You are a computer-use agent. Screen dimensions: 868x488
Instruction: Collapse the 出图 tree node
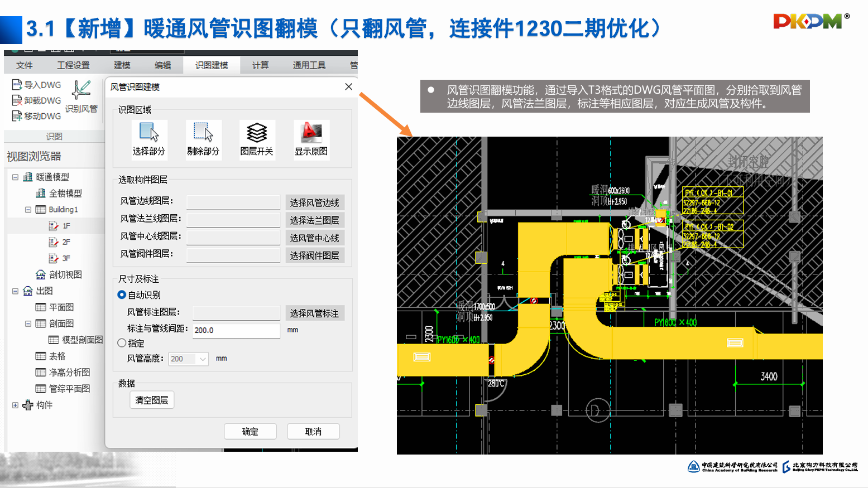click(x=15, y=291)
